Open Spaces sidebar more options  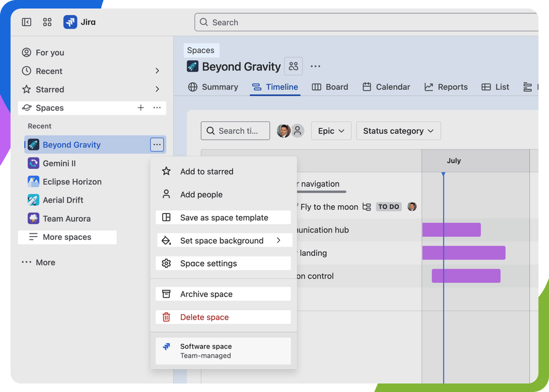coord(157,108)
